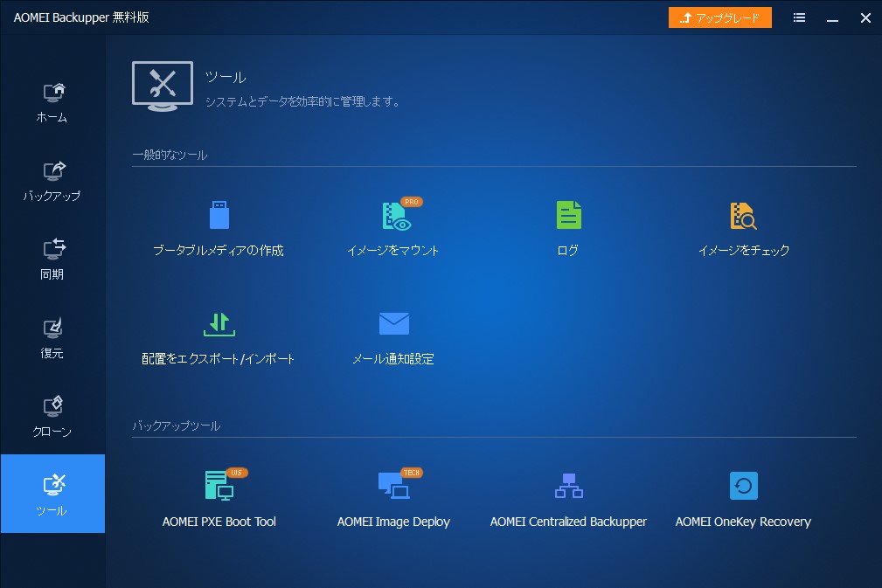This screenshot has width=882, height=588.
Task: Open 配置をエクスポート/インポート
Action: (219, 336)
